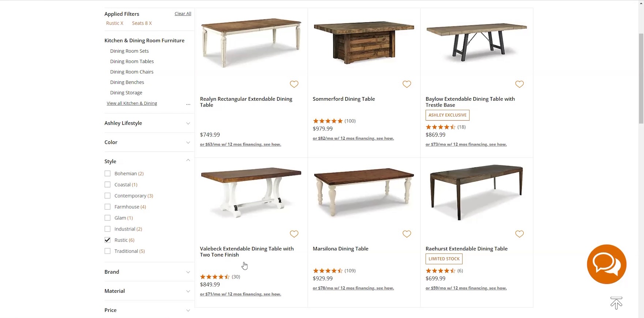Viewport: 644px width, 318px height.
Task: Uncheck the Rustic style checkbox
Action: coord(108,240)
